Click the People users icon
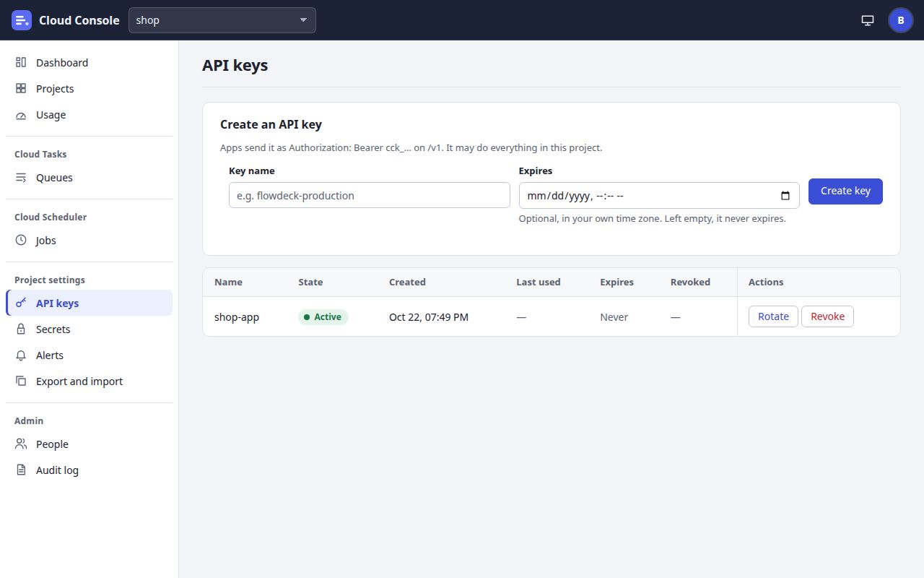 [21, 444]
